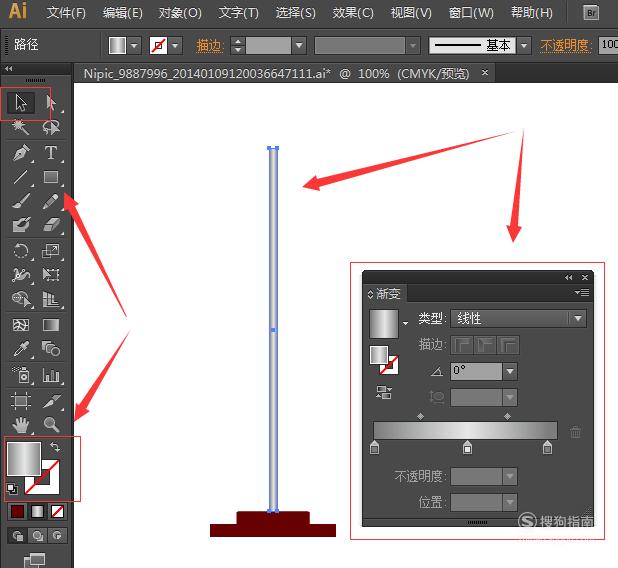Select the Pen tool
The height and width of the screenshot is (568, 618).
click(20, 153)
